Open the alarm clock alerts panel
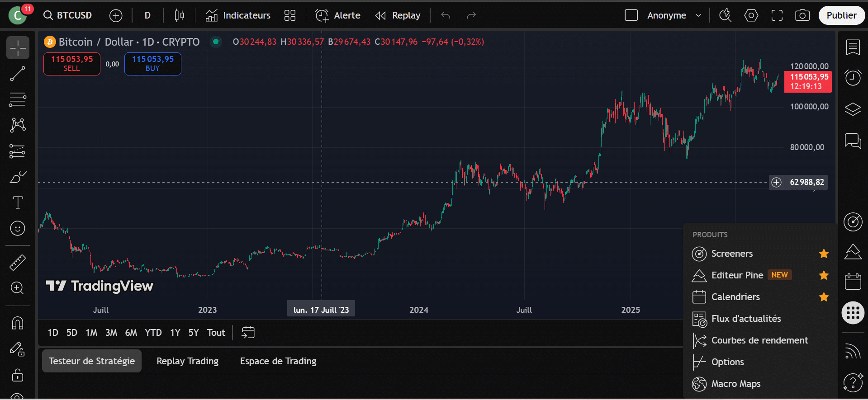The width and height of the screenshot is (868, 400). pyautogui.click(x=853, y=78)
